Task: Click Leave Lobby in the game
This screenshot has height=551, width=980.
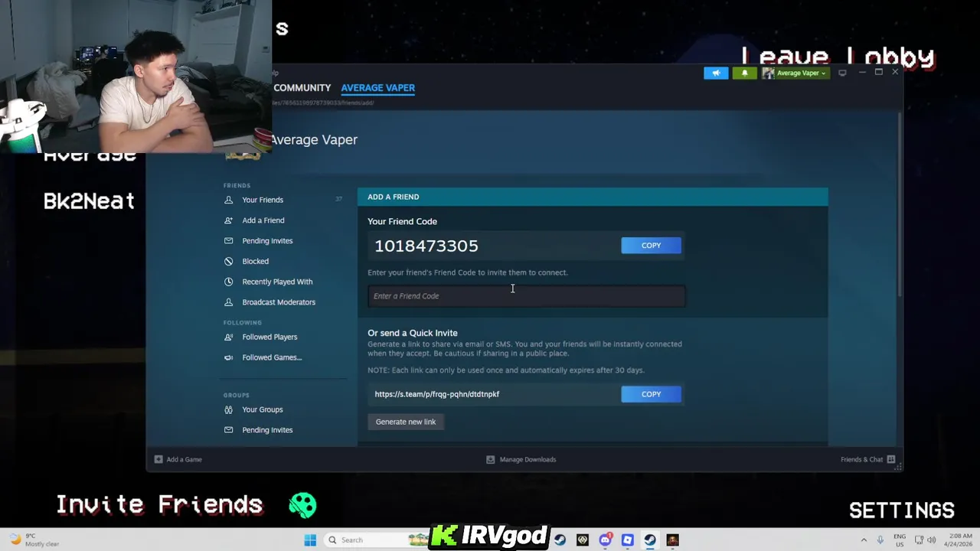Action: click(838, 57)
